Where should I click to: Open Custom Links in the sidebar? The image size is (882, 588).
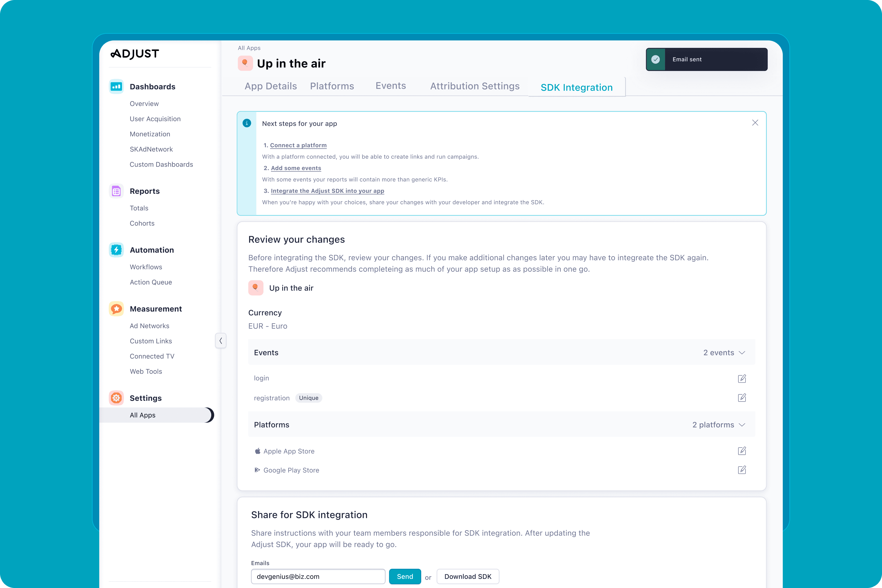151,341
